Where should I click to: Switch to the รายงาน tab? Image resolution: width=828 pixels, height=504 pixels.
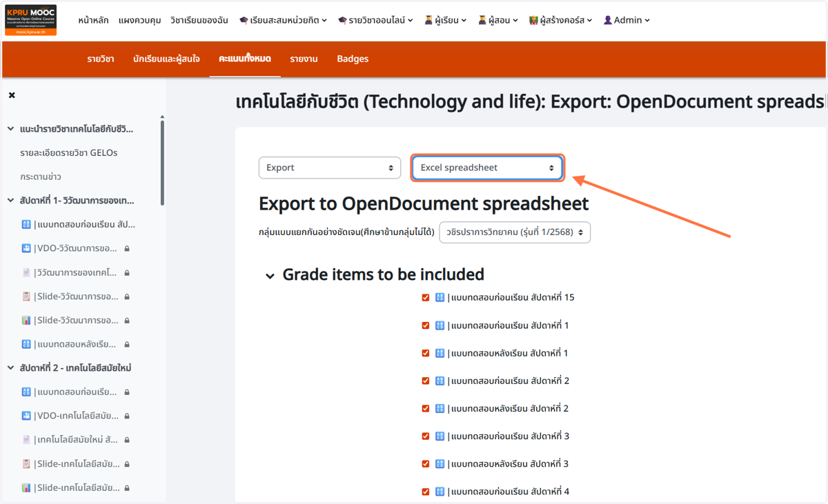point(304,59)
